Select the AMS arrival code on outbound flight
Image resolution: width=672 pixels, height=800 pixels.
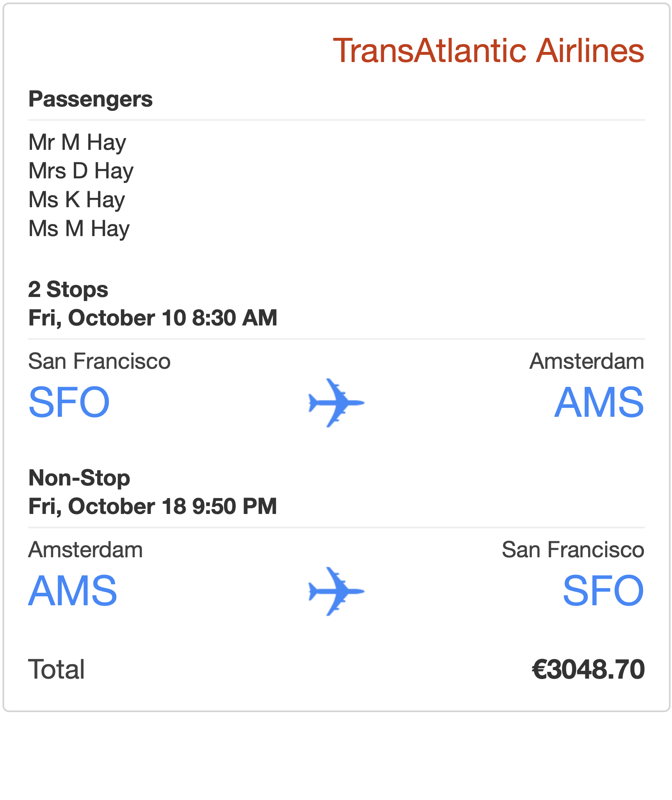(x=599, y=402)
